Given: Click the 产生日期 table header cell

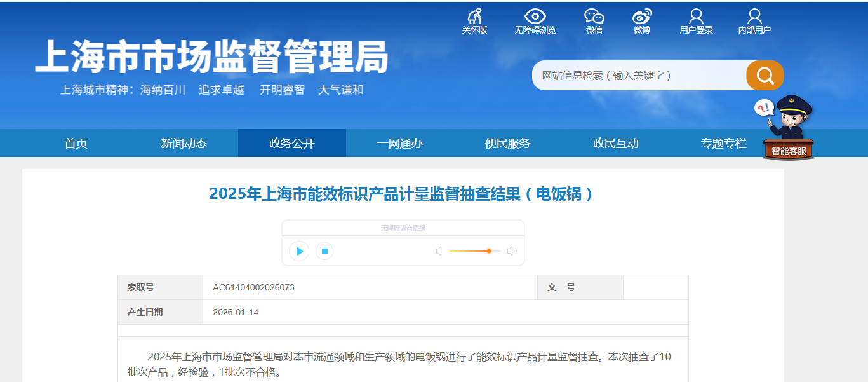Looking at the screenshot, I should click(160, 312).
